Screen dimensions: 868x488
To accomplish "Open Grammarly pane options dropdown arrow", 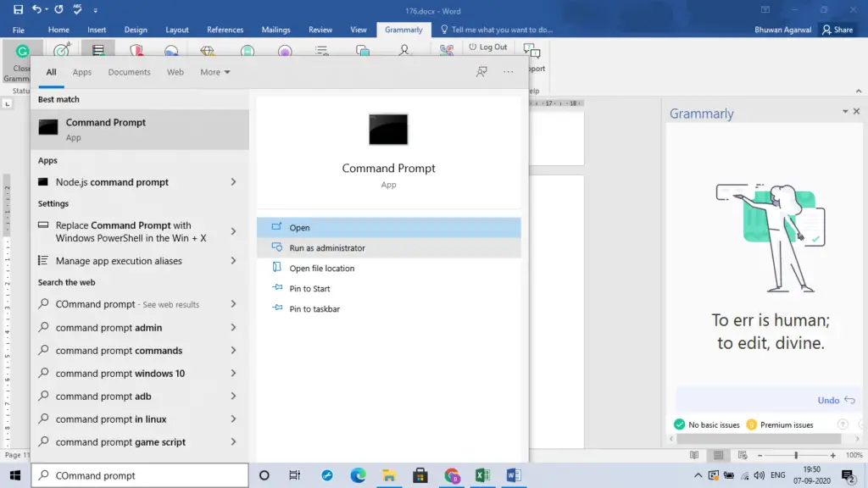I will coord(845,111).
